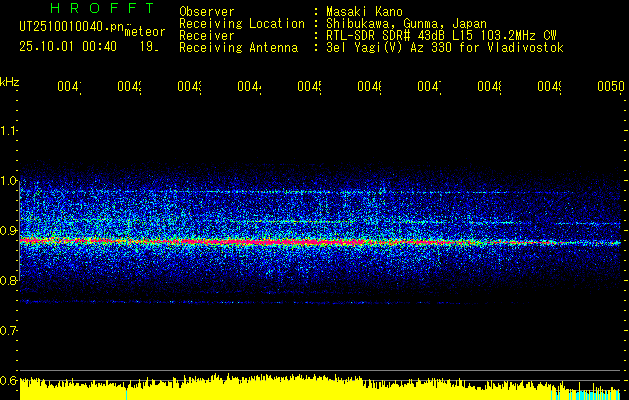Click the 0042 time axis label
Screen dimensions: 629x400
(x=129, y=86)
